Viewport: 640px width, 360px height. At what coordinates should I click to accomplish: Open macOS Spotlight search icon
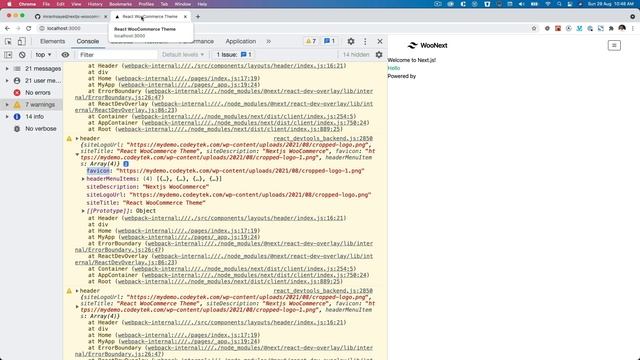559,4
